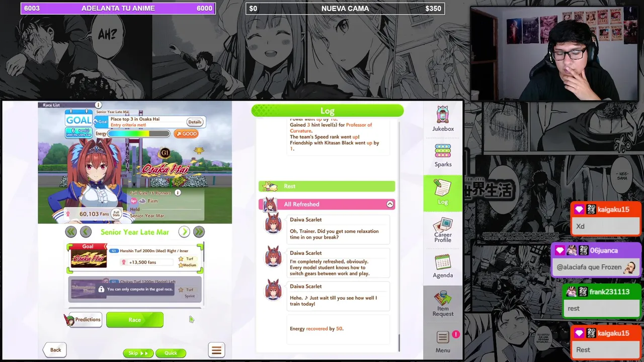The image size is (644, 362).
Task: Click the Log header title
Action: pos(328,111)
